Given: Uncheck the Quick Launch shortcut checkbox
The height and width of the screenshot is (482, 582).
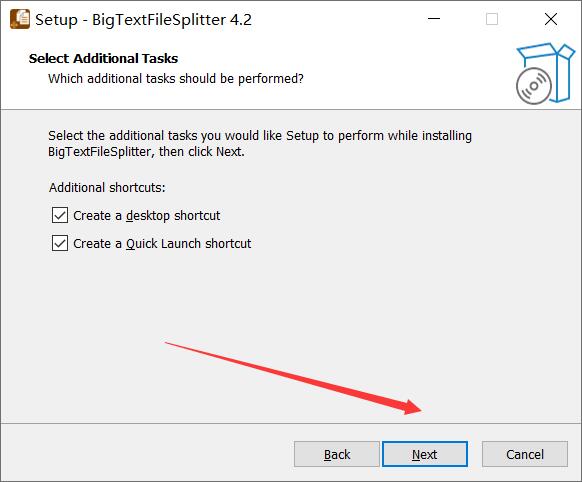Looking at the screenshot, I should point(60,243).
